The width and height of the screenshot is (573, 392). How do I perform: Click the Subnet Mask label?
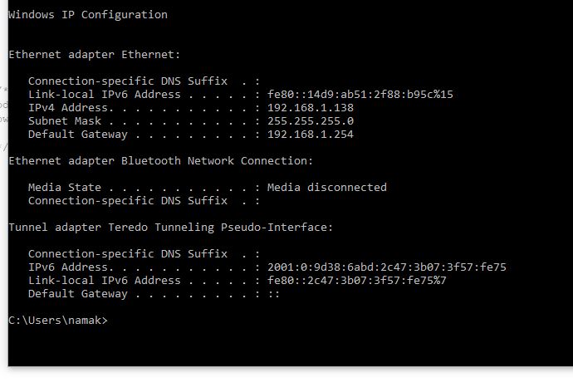[65, 121]
